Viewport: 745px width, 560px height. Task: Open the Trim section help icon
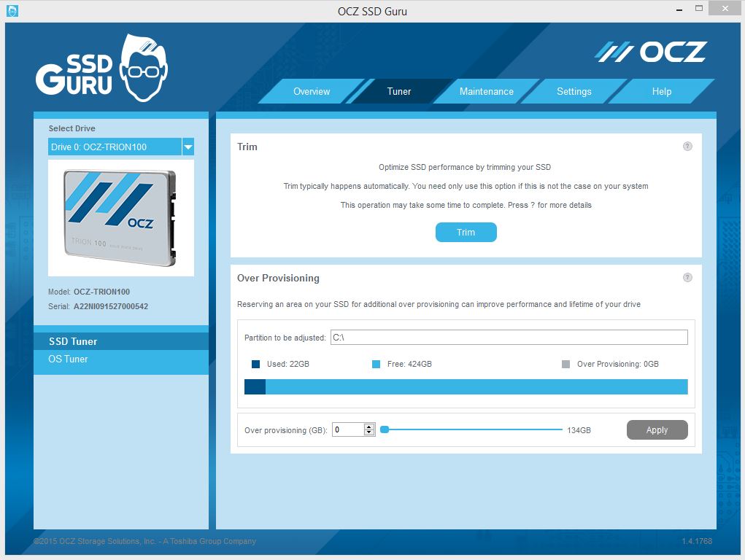click(x=687, y=147)
